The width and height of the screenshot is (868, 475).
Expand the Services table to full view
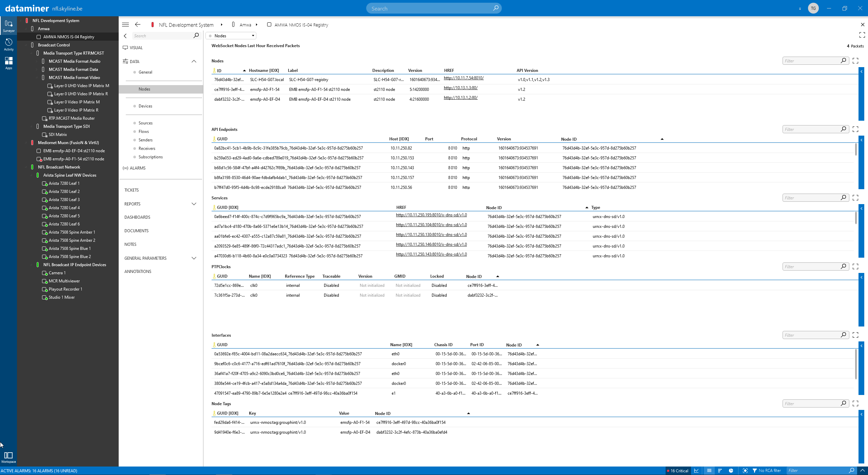[x=855, y=198]
